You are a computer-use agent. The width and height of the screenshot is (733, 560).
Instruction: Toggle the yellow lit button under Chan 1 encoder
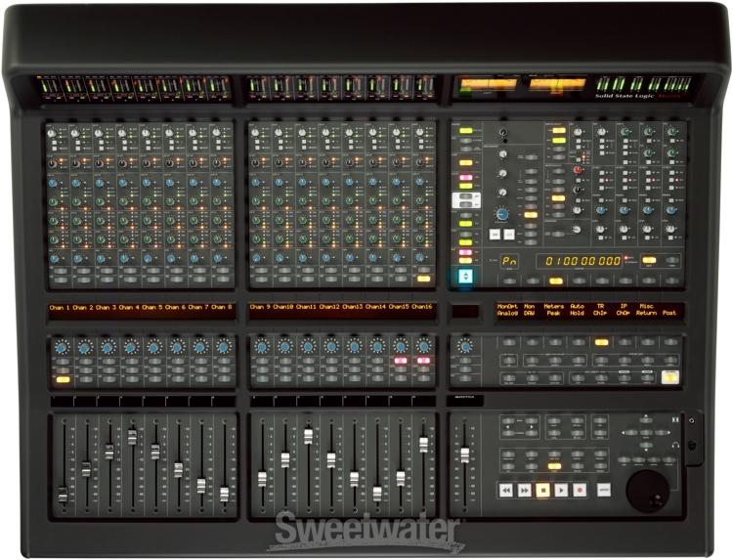coord(63,379)
